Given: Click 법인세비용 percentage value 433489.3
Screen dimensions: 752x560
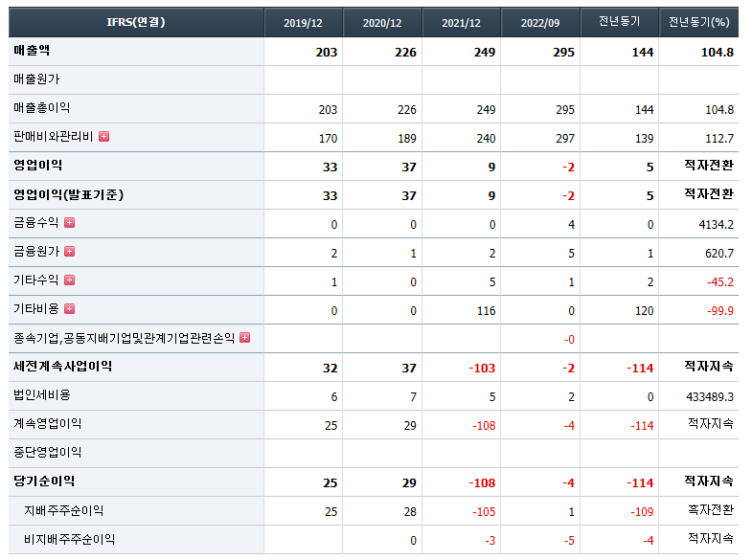Looking at the screenshot, I should coord(710,397).
